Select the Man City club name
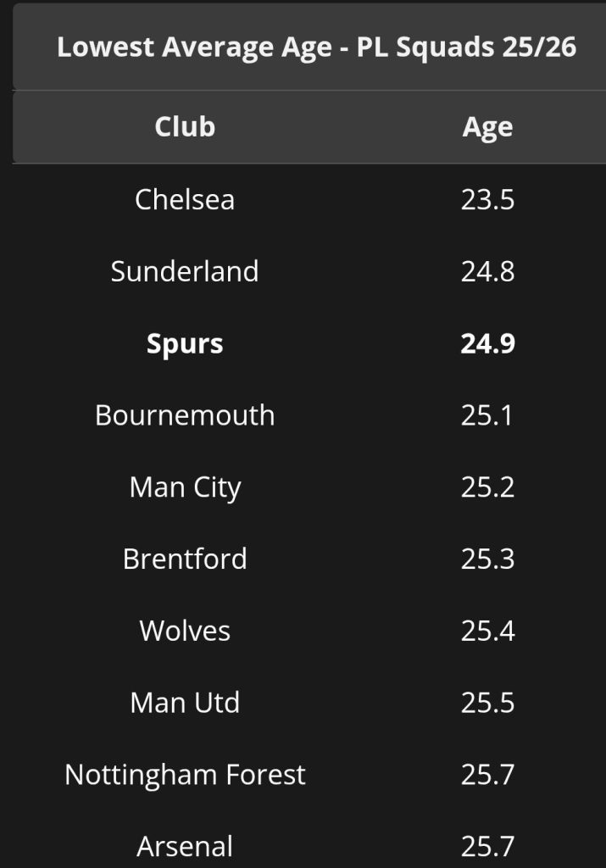Image resolution: width=606 pixels, height=868 pixels. coord(185,488)
